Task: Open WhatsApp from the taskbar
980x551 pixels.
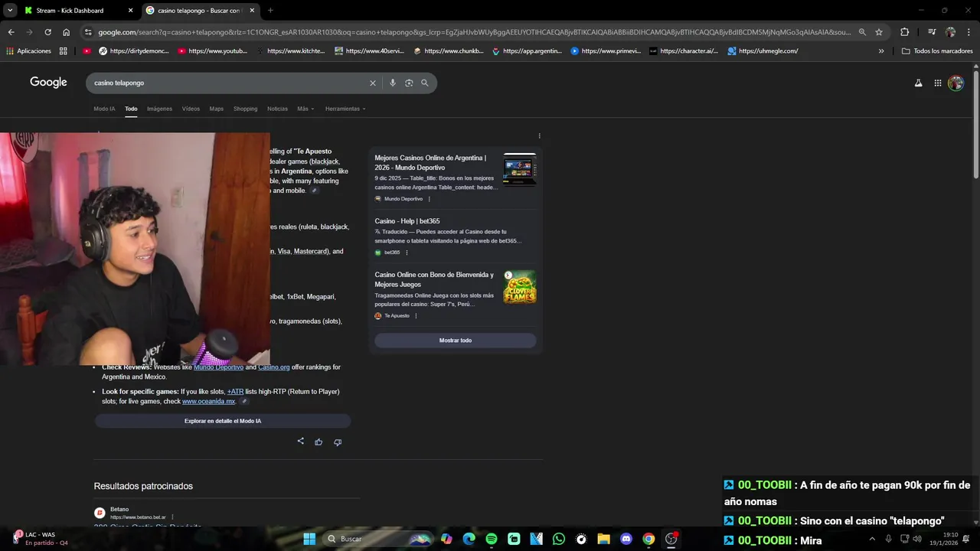Action: click(x=559, y=539)
